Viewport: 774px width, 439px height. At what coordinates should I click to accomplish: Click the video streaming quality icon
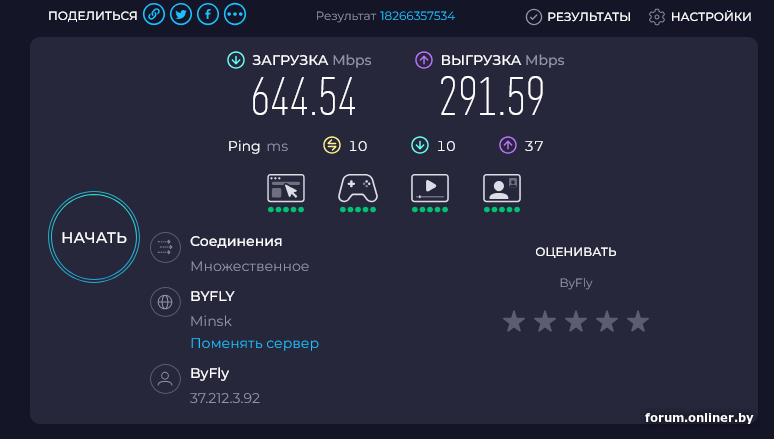pos(429,188)
